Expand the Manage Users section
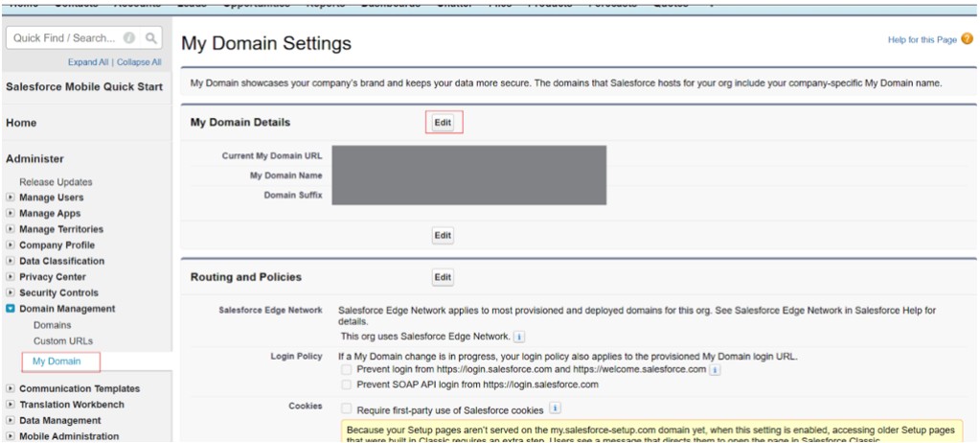 [11, 198]
